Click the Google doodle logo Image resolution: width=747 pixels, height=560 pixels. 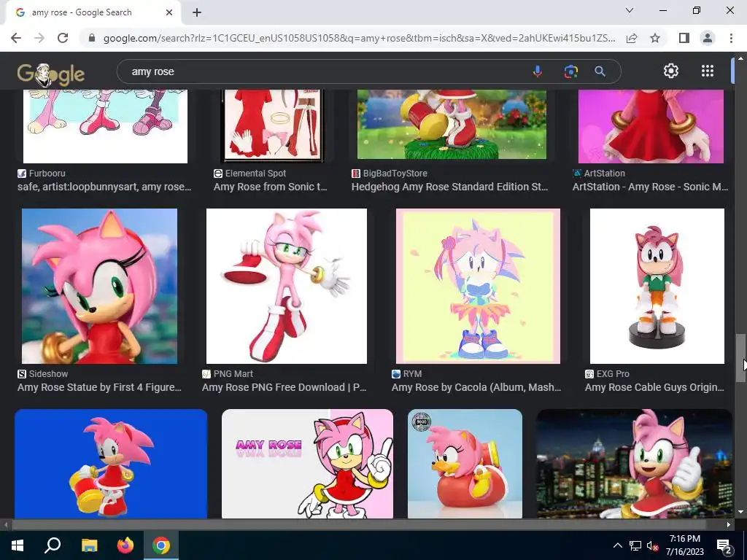pyautogui.click(x=51, y=74)
